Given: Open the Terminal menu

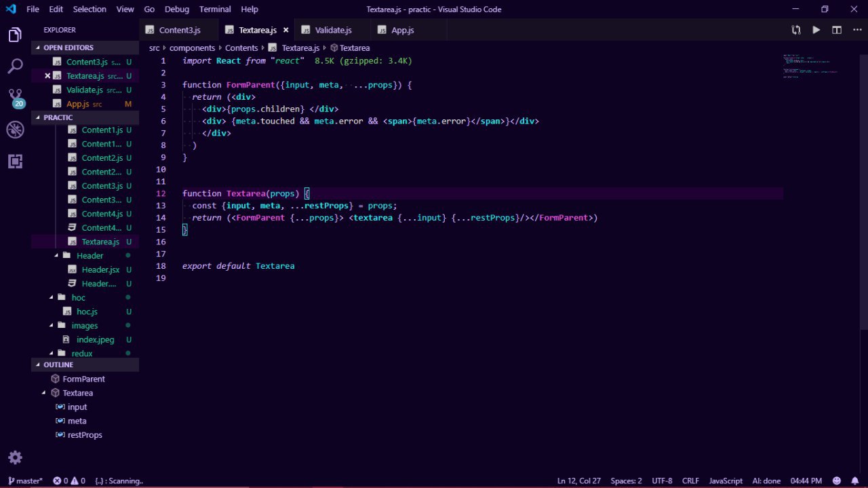Looking at the screenshot, I should (x=215, y=10).
